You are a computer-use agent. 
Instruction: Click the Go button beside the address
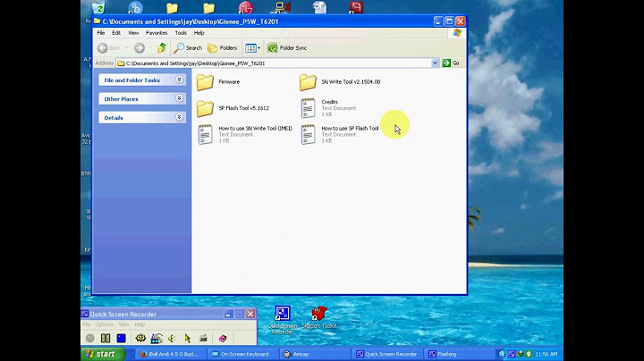click(x=451, y=63)
